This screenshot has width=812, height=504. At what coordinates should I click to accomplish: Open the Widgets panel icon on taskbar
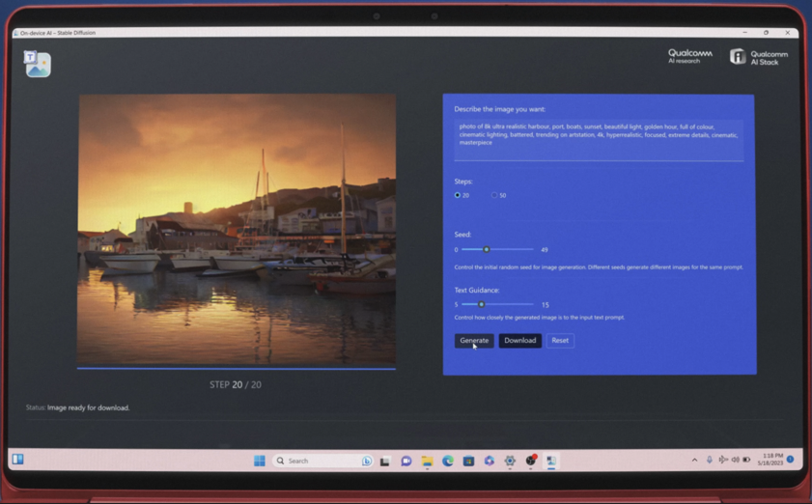[17, 460]
